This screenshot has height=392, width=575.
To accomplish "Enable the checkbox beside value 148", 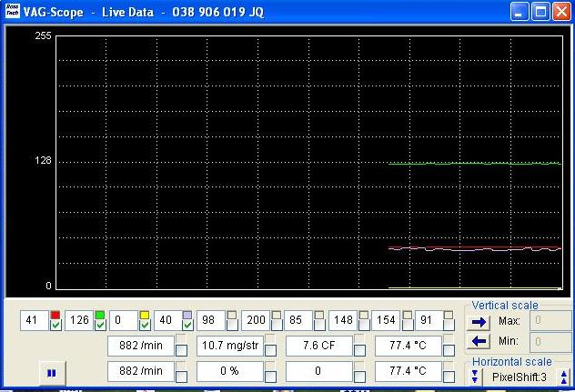I will 364,325.
